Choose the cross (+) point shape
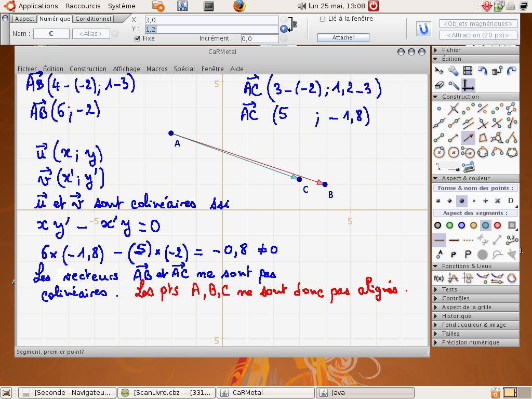The height and width of the screenshot is (399, 532). 485,201
